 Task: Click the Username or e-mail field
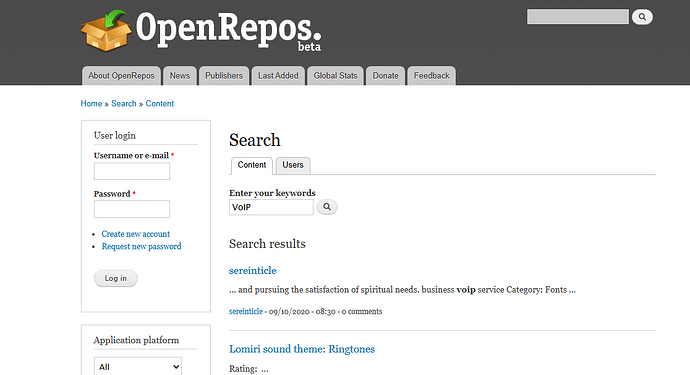tap(132, 171)
